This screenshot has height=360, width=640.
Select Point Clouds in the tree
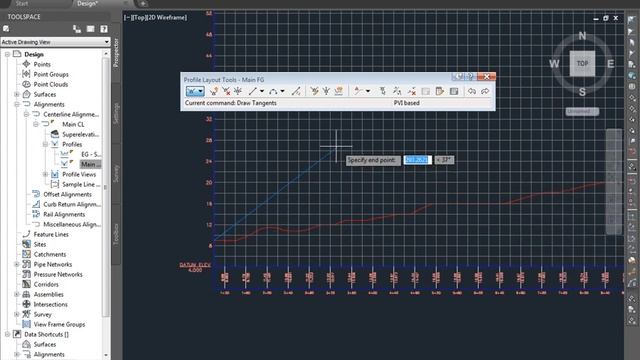(51, 84)
